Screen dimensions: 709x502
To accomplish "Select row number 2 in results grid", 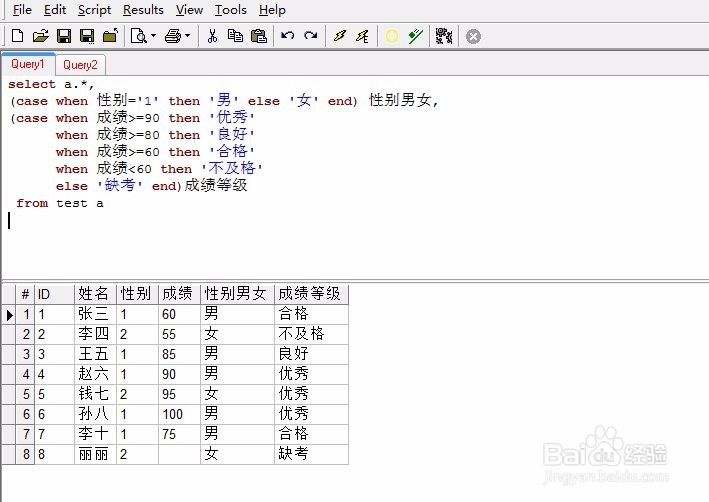I will (25, 334).
